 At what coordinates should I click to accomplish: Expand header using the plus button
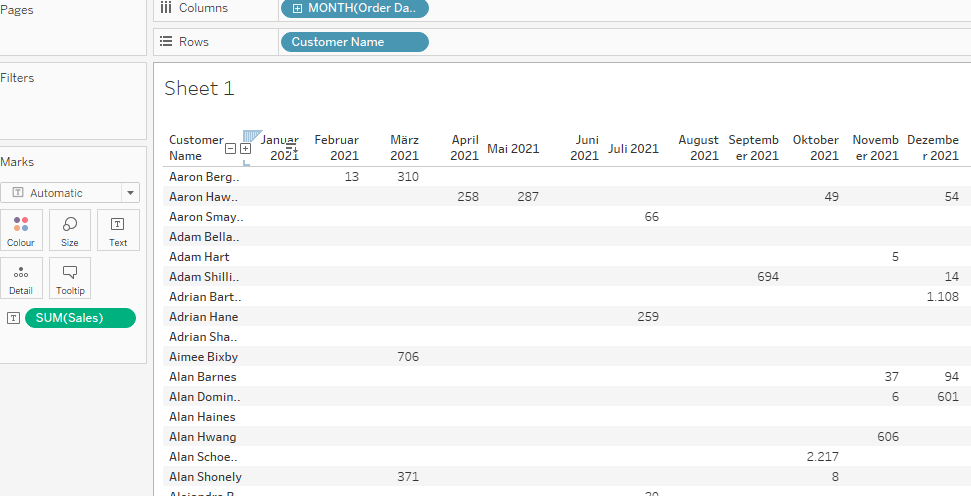245,148
